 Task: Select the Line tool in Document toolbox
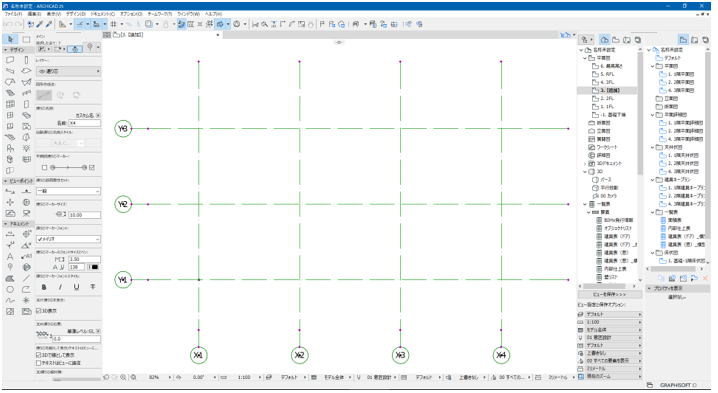click(x=26, y=278)
